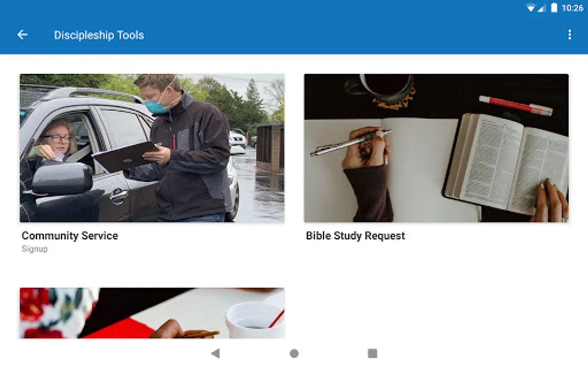Open the partially visible bottom photo card
This screenshot has width=588, height=368.
click(152, 313)
